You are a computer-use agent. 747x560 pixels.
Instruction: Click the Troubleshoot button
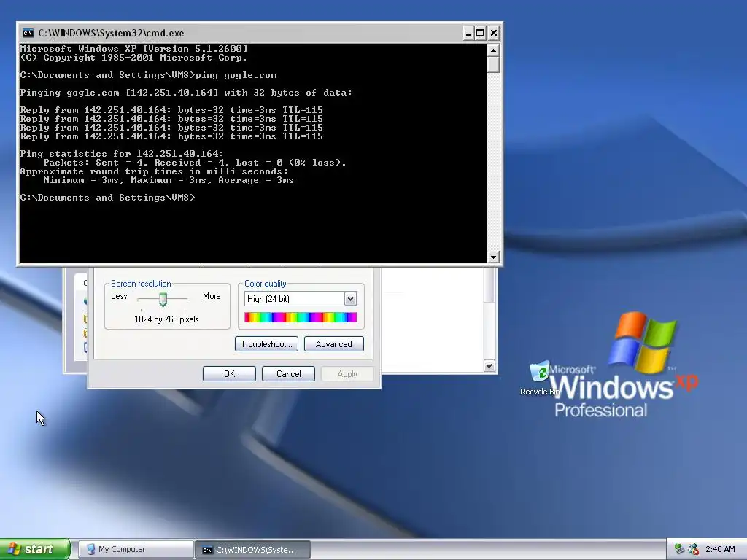pyautogui.click(x=266, y=344)
